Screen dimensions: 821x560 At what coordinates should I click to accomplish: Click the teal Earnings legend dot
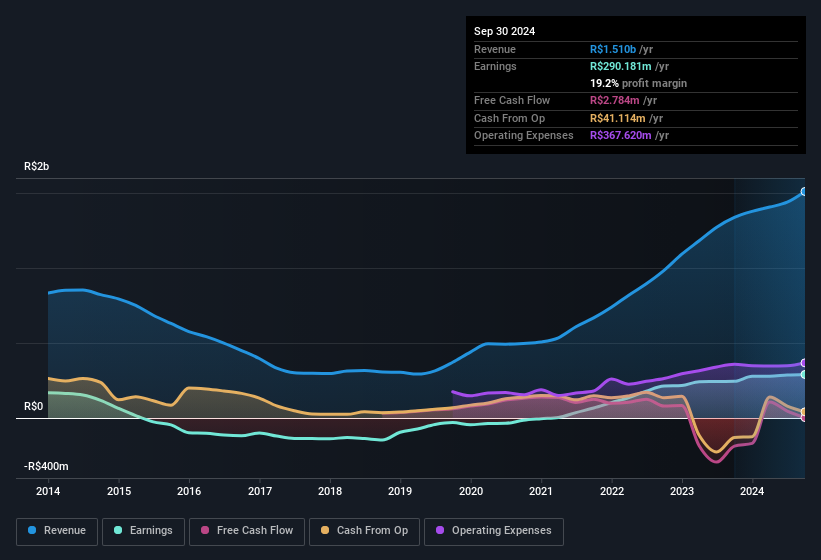pyautogui.click(x=119, y=531)
